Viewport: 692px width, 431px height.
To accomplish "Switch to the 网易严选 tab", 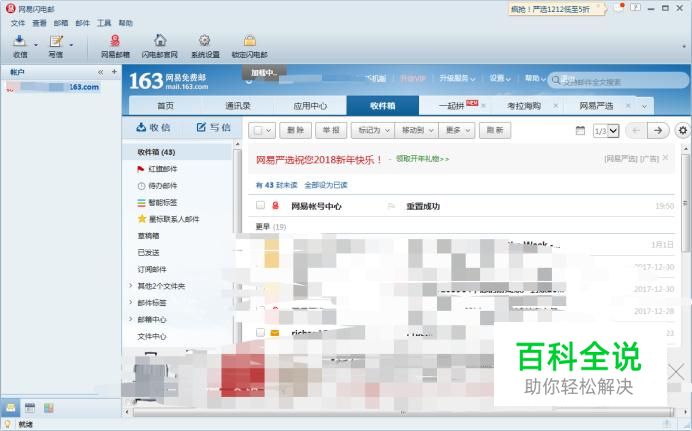I will 596,106.
